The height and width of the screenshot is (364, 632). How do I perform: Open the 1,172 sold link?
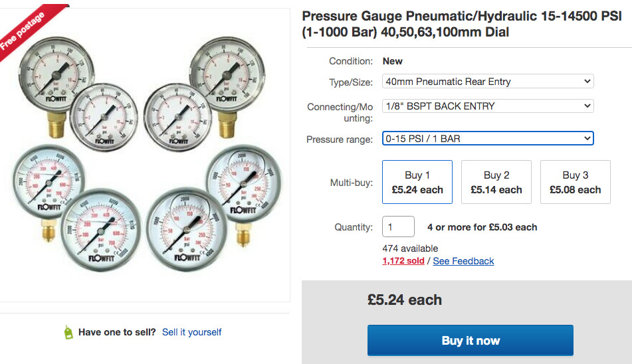point(403,261)
